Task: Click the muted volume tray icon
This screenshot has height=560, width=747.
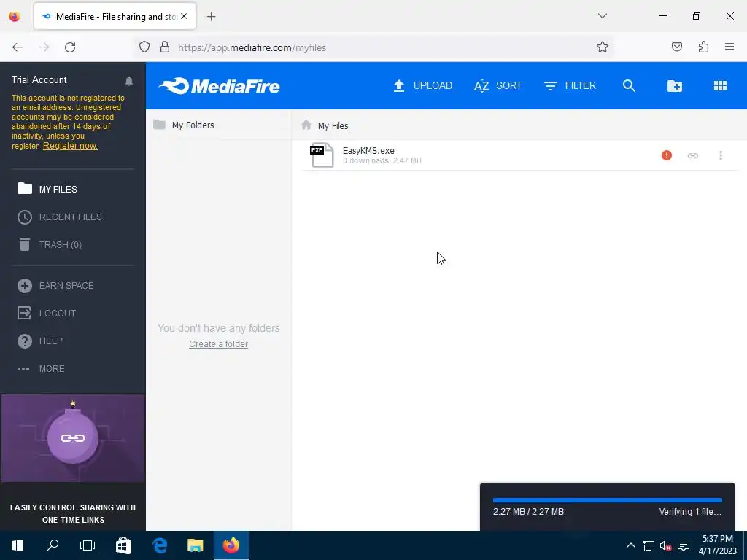Action: pyautogui.click(x=665, y=545)
